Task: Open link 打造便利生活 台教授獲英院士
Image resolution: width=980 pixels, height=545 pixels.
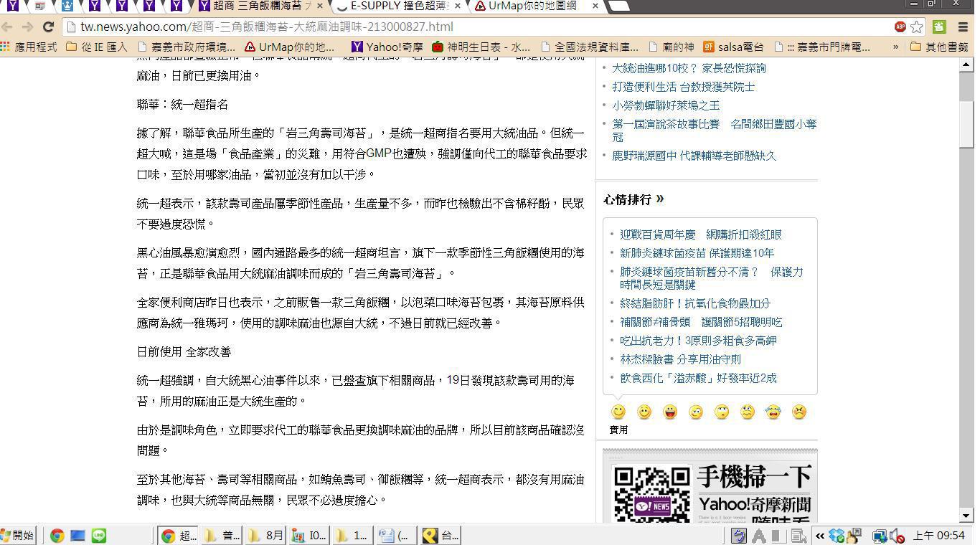Action: pos(683,87)
